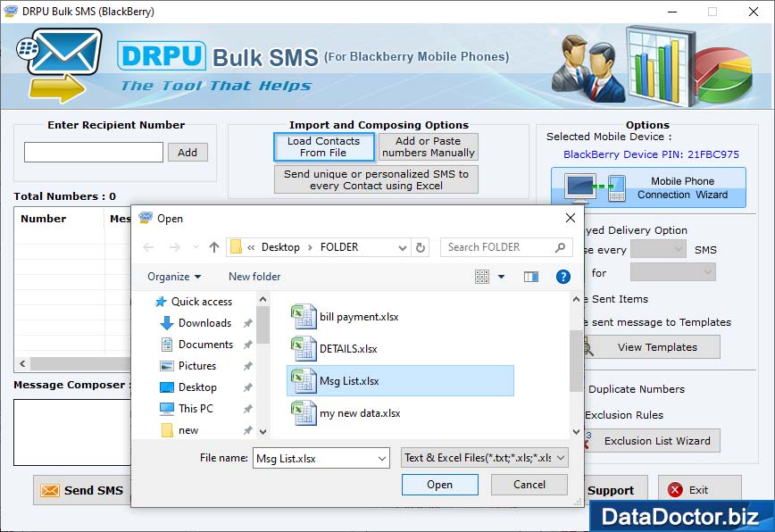This screenshot has width=775, height=532.
Task: Click Send unique or personalized SMS using Excel
Action: pyautogui.click(x=376, y=179)
